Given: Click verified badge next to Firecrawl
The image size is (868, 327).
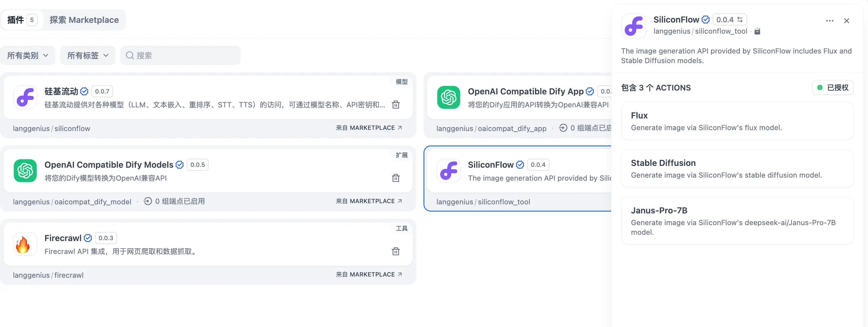Looking at the screenshot, I should (x=88, y=238).
